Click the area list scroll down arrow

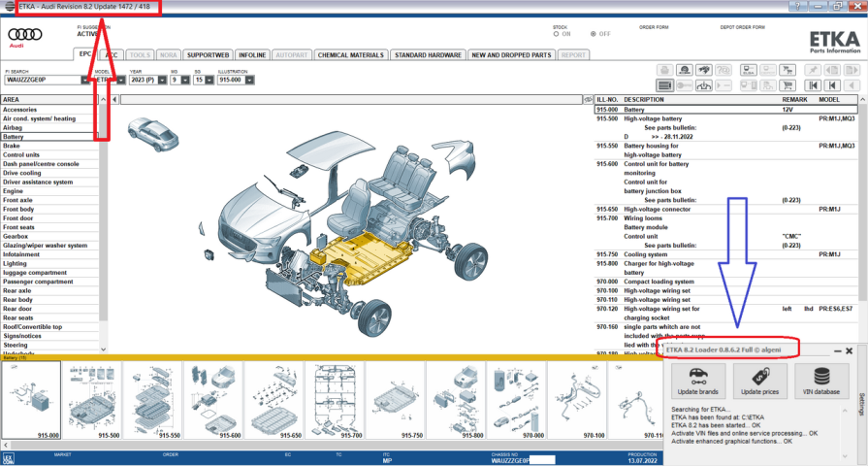pyautogui.click(x=103, y=349)
